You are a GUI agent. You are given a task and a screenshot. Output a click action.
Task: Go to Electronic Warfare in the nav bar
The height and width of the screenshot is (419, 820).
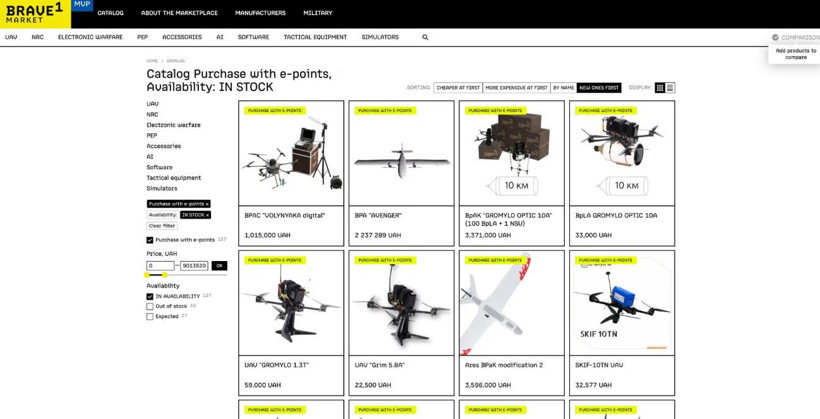[x=90, y=37]
